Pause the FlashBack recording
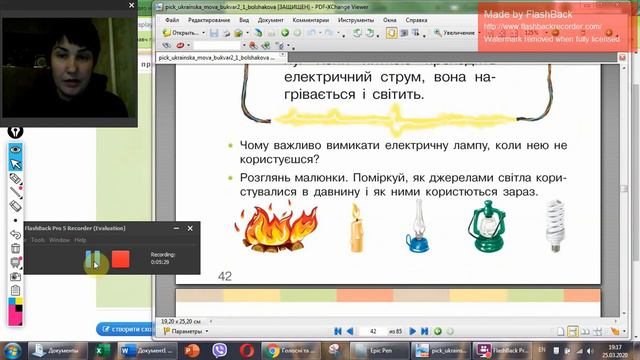 click(93, 260)
